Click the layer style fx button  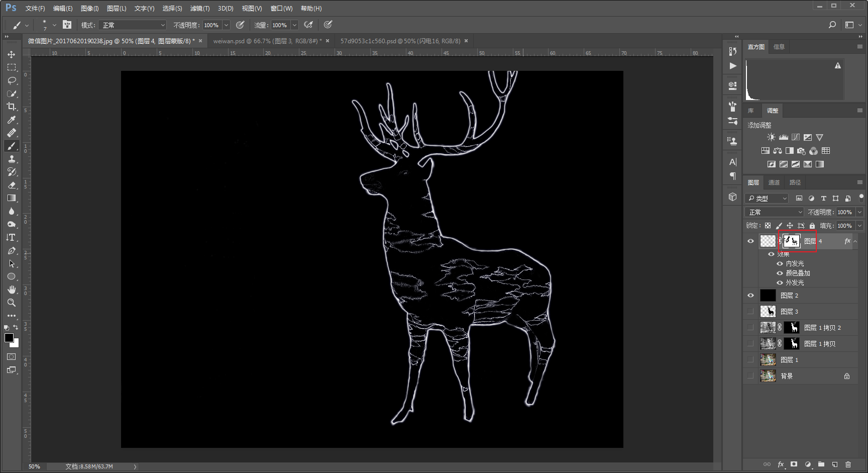[x=781, y=464]
